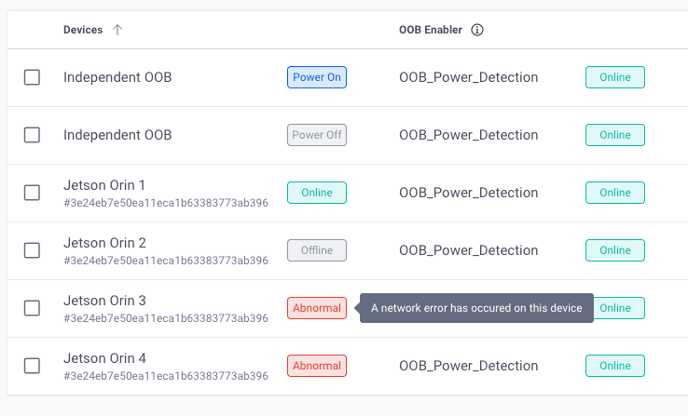688x416 pixels.
Task: Select the first Independent OOB checkbox
Action: 32,77
